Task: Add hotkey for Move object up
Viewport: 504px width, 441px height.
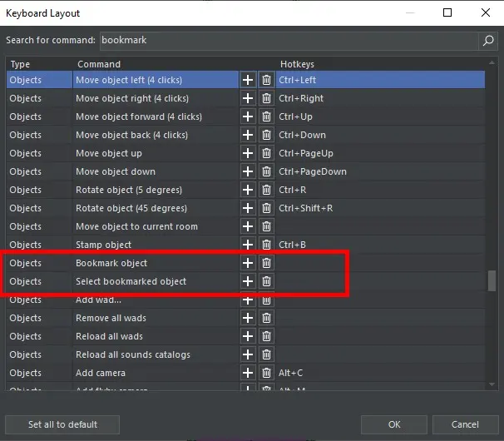Action: pyautogui.click(x=248, y=153)
